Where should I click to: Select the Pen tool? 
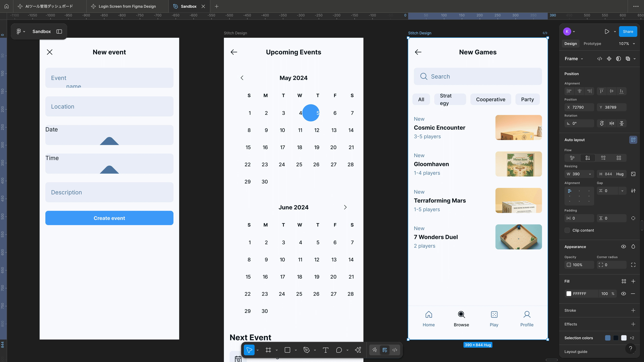click(x=307, y=350)
